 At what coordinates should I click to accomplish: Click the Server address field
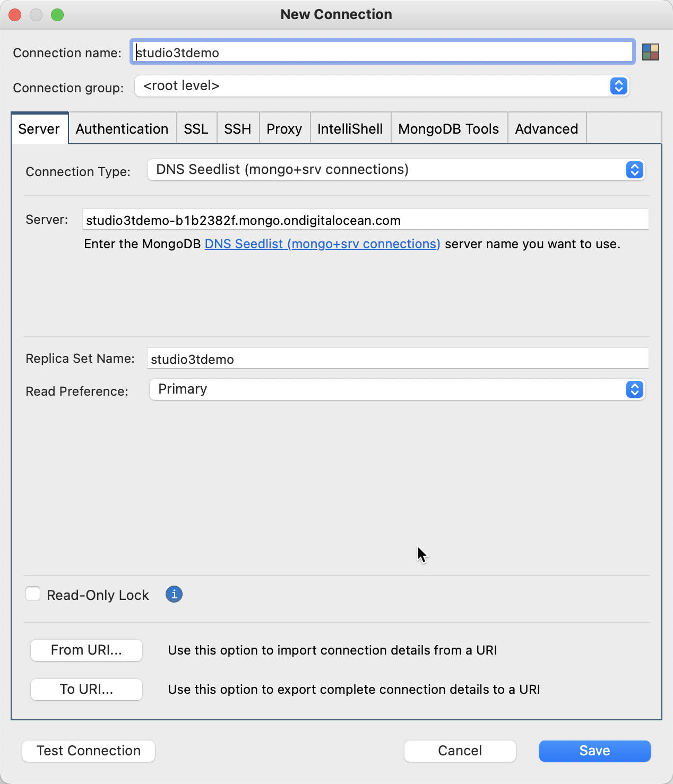tap(366, 220)
